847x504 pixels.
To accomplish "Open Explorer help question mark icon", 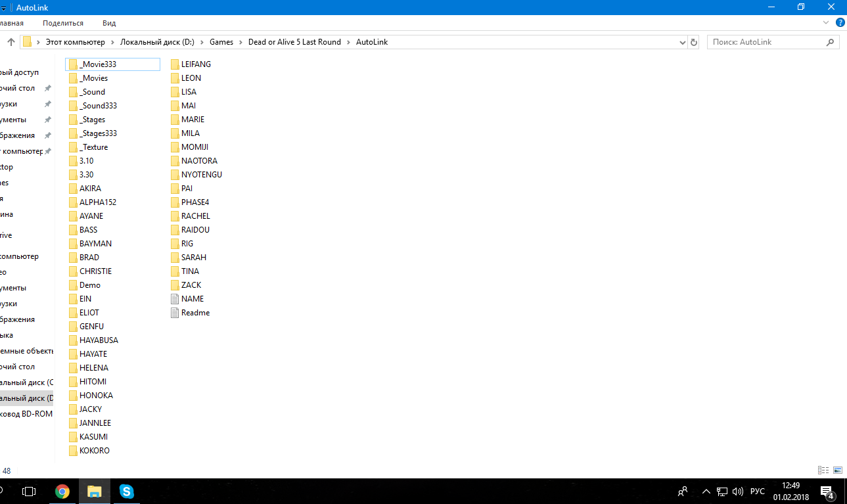I will point(840,22).
